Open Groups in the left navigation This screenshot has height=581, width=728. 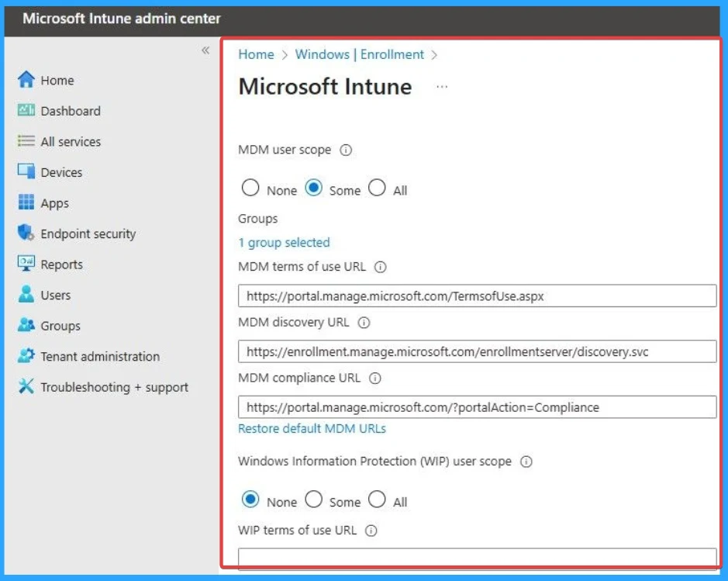pos(60,326)
